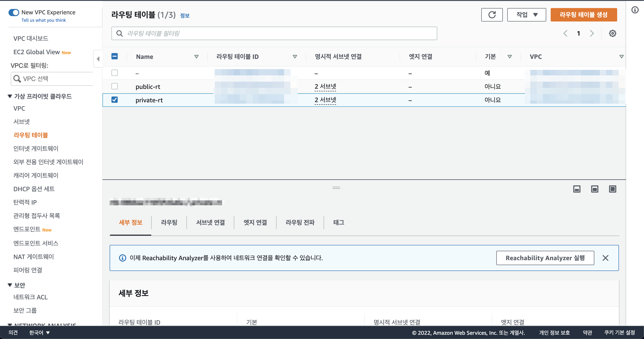The height and width of the screenshot is (339, 644).
Task: Maximize detail pane to full layout icon
Action: pyautogui.click(x=613, y=189)
